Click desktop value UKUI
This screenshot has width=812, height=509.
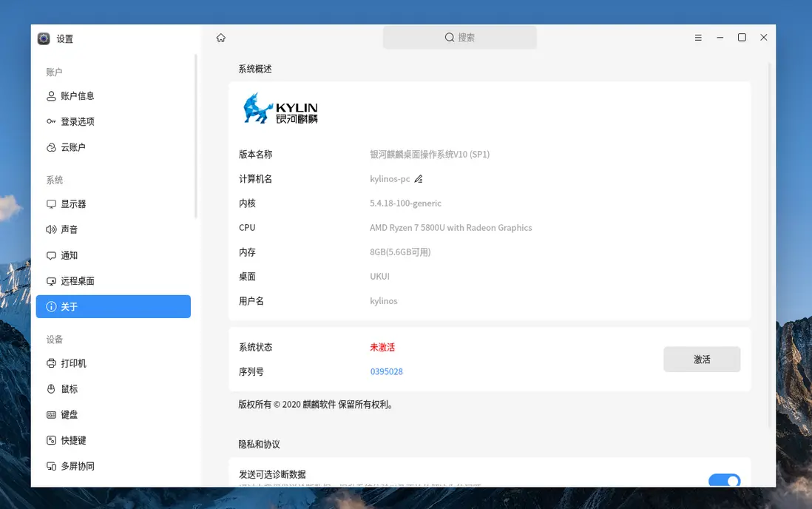(x=379, y=276)
